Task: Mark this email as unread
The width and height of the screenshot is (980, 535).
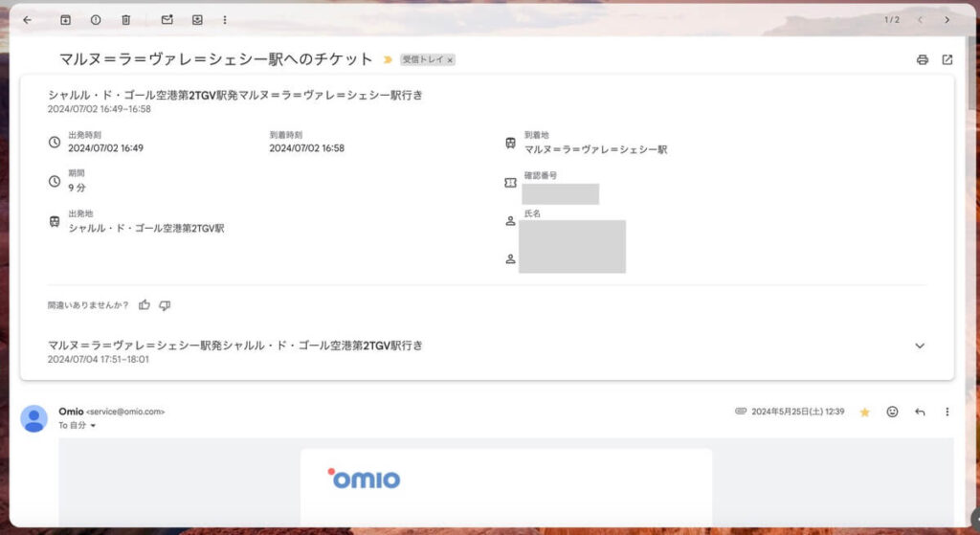Action: click(x=167, y=19)
